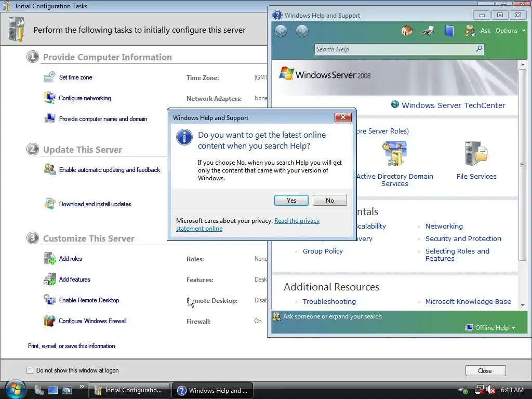Click the Configure networking icon
The height and width of the screenshot is (399, 532).
[x=49, y=98]
